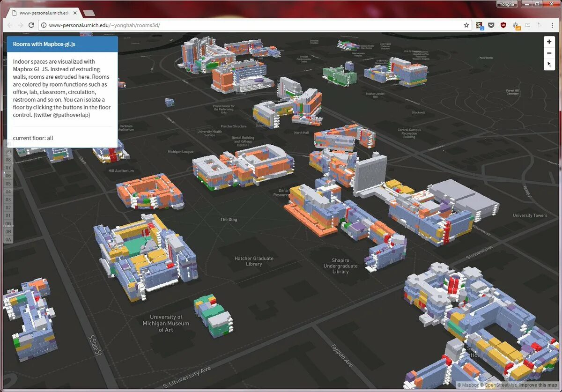
Task: Click the 'Tappan Ave' street label
Action: coord(341,355)
